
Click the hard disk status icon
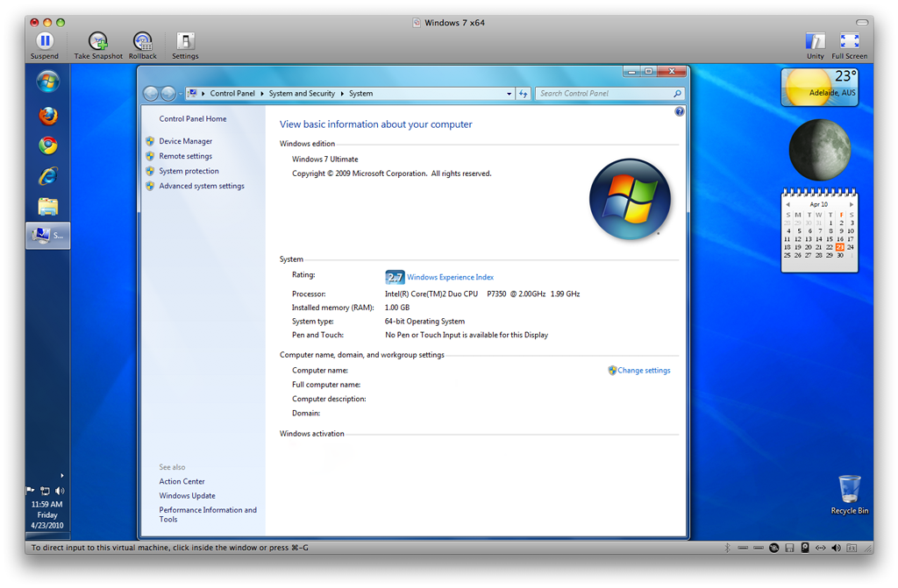(x=805, y=548)
